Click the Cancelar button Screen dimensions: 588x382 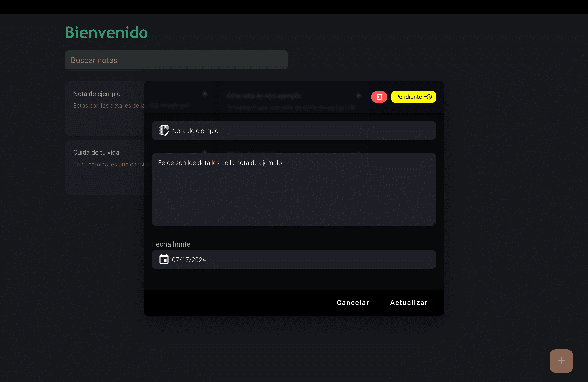353,302
